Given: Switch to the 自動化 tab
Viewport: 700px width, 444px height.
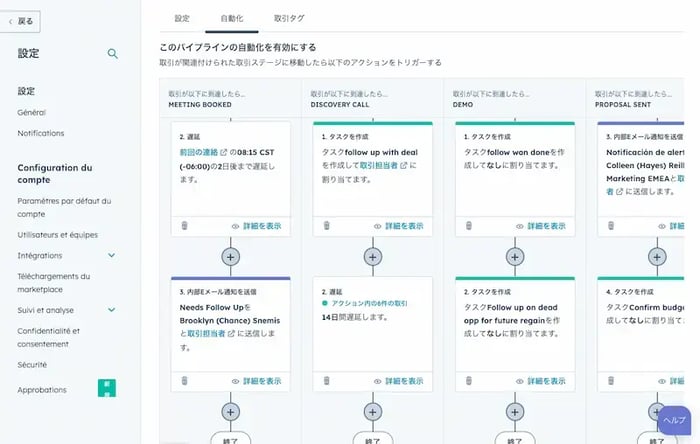Looking at the screenshot, I should pyautogui.click(x=232, y=18).
